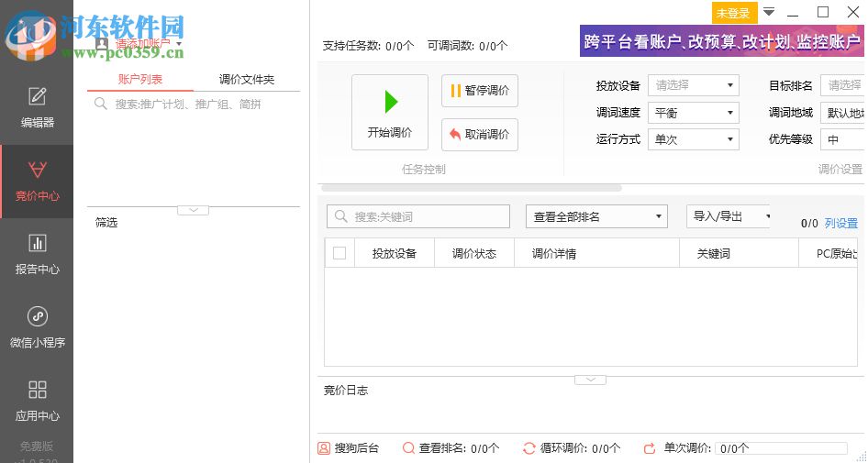Click the 可调词数: 0/0个 text
Screen dimensions: 868x463
467,46
